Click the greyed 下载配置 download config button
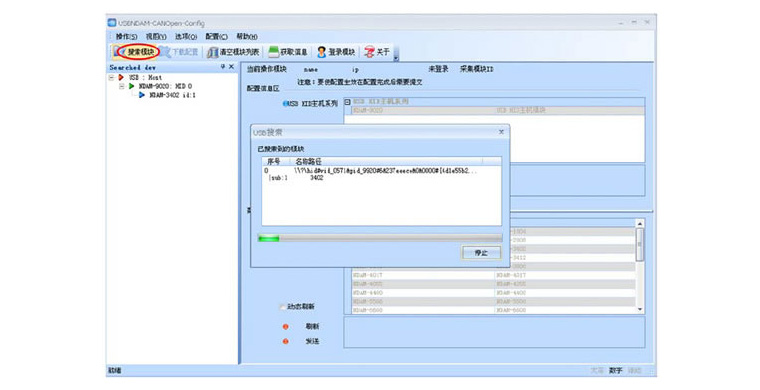760x390 pixels. point(179,52)
